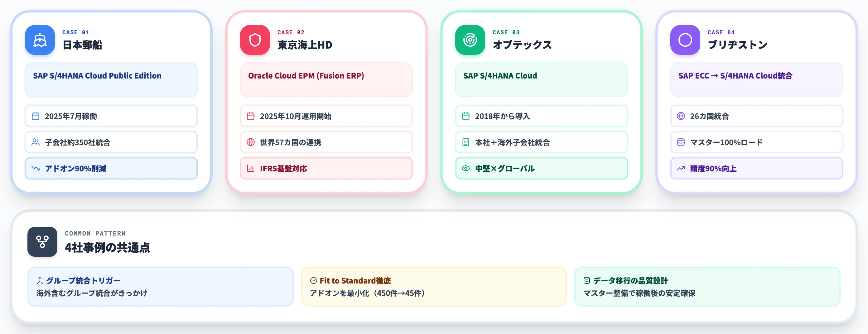Click the CASE 02 label
Screen dimensions: 868x334
pyautogui.click(x=291, y=32)
